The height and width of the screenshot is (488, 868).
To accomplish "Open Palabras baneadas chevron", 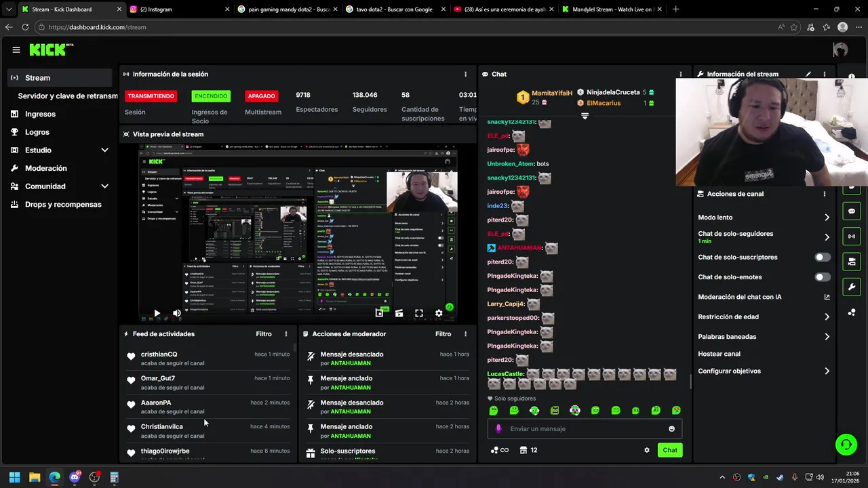I will (x=827, y=337).
